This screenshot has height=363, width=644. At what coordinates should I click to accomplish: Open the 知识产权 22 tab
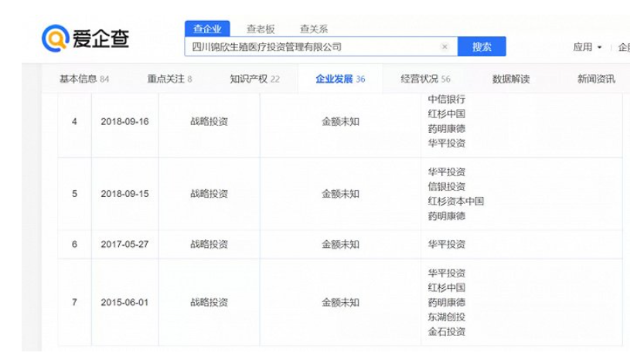click(x=254, y=79)
